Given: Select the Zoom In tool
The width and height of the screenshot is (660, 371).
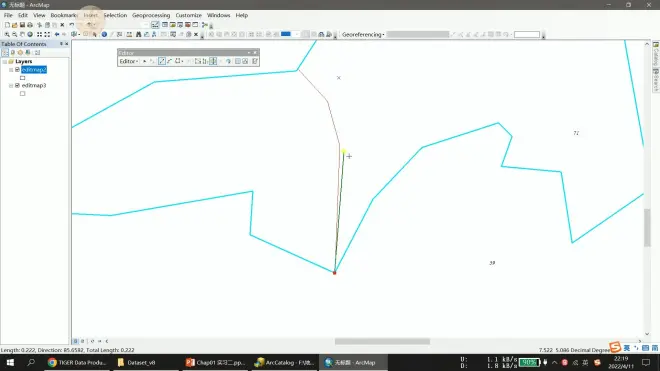Looking at the screenshot, I should 7,35.
